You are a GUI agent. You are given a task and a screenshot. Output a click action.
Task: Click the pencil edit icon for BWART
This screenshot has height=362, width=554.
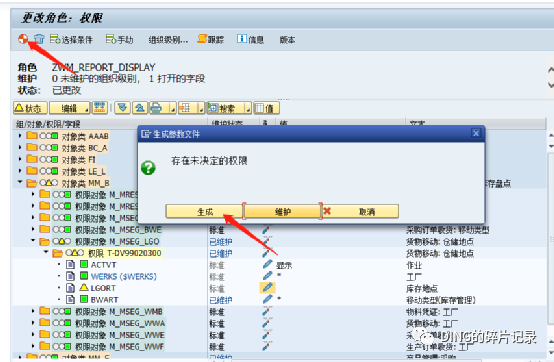click(267, 299)
